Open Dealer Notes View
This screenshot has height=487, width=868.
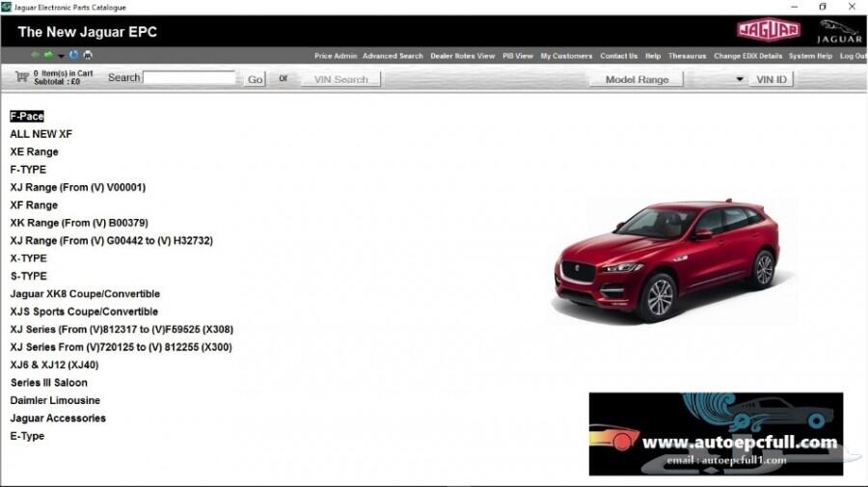[462, 56]
